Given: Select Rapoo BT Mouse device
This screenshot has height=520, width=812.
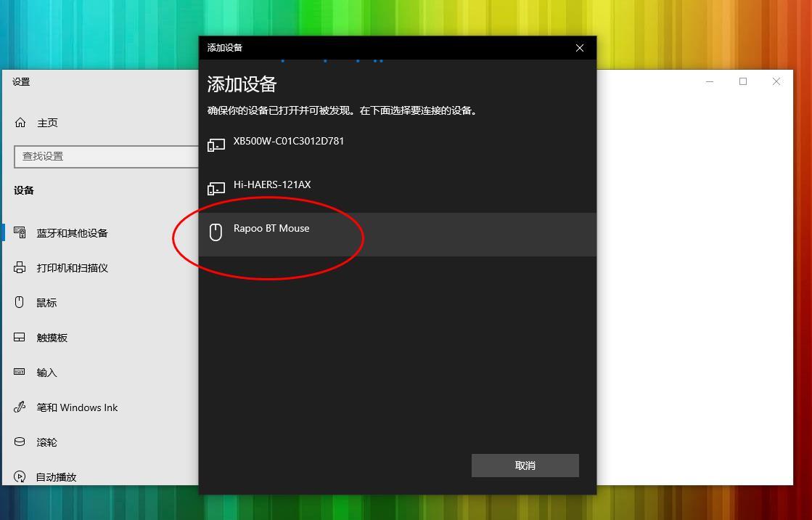Looking at the screenshot, I should pos(397,235).
